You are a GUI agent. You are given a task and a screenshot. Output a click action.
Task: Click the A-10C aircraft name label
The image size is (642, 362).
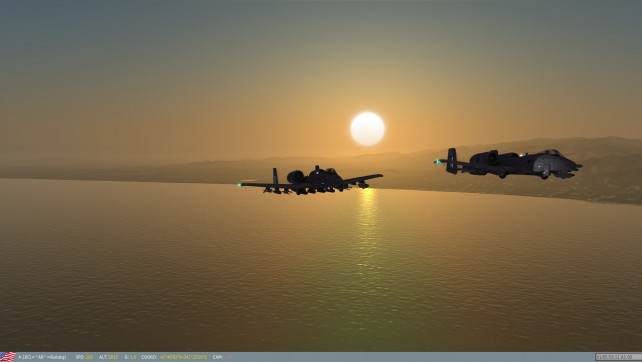coord(42,357)
